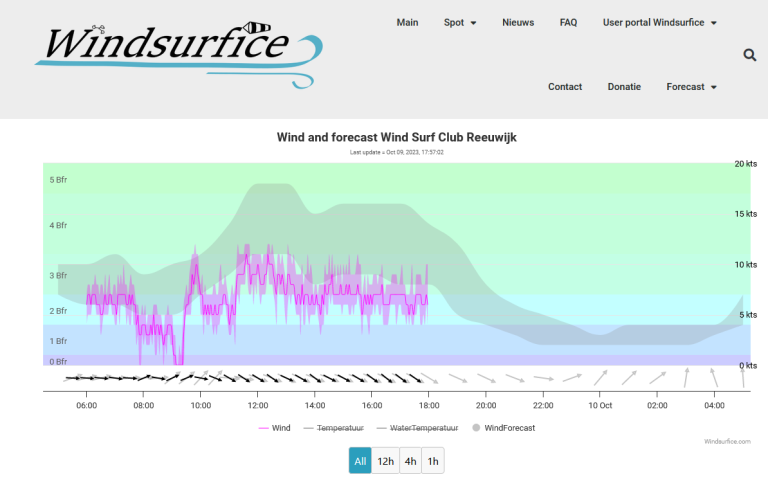Open the Nieuws menu item
Screen dimensions: 768x488
[x=518, y=22]
